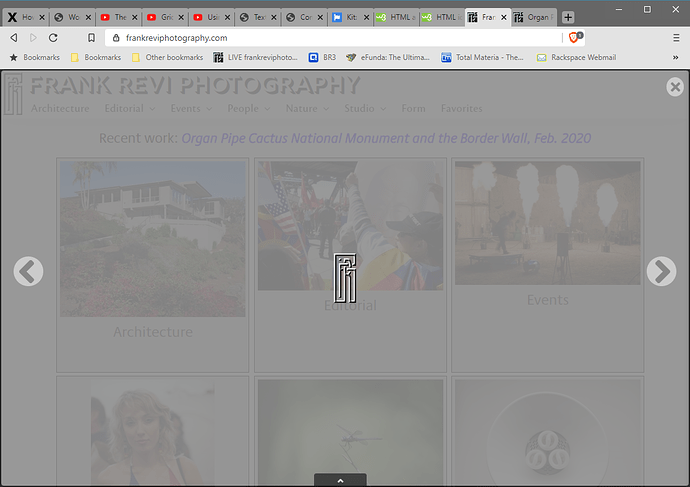
Task: Open the BR3 bookmark
Action: pos(323,57)
